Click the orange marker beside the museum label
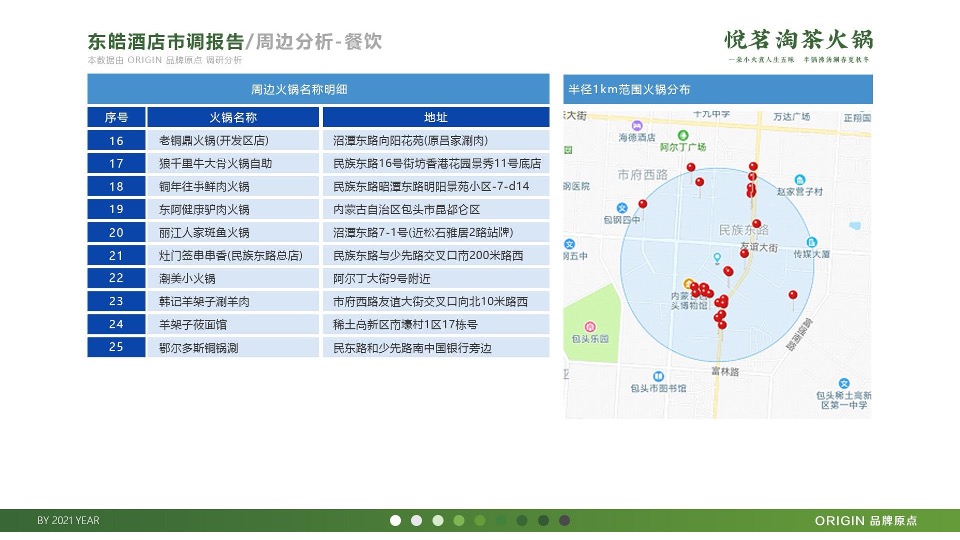960x540 pixels. tap(689, 283)
